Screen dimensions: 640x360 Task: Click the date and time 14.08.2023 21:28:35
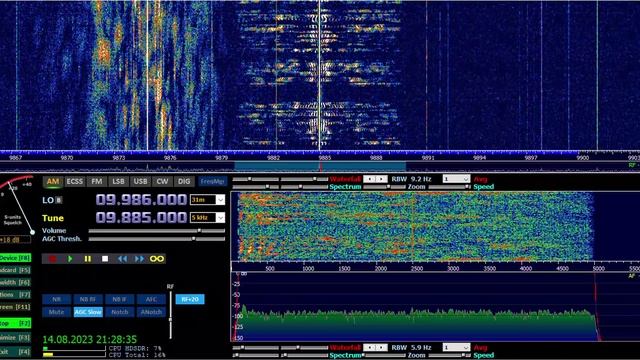(90, 340)
